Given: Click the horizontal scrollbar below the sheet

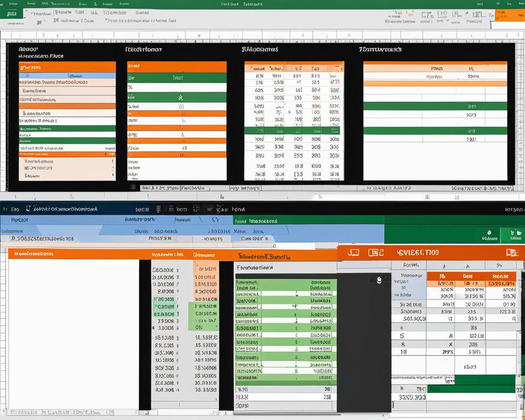Looking at the screenshot, I should [x=262, y=196].
